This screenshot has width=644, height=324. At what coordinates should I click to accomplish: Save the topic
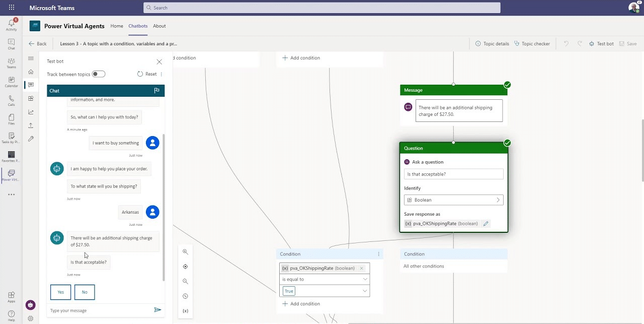628,44
